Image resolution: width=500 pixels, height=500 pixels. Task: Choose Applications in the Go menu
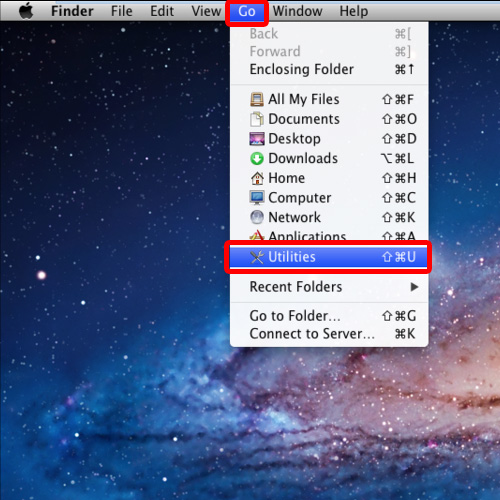(x=329, y=235)
